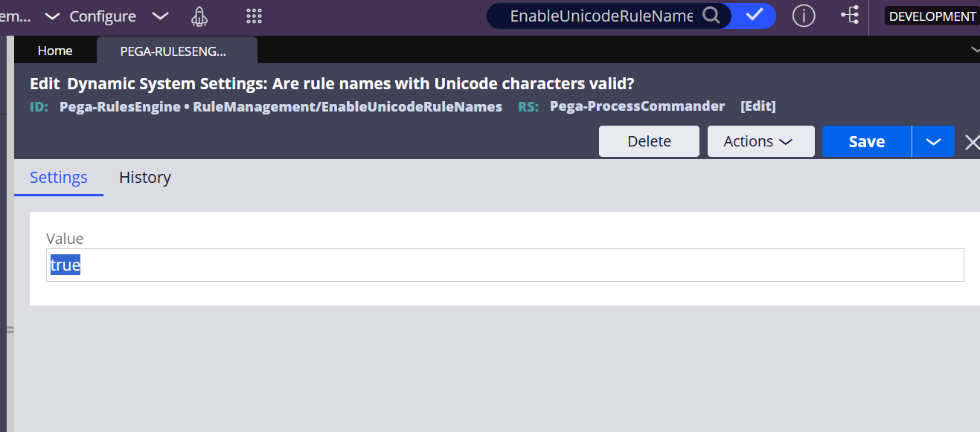Viewport: 980px width, 432px height.
Task: Select the Home tab
Action: [54, 50]
